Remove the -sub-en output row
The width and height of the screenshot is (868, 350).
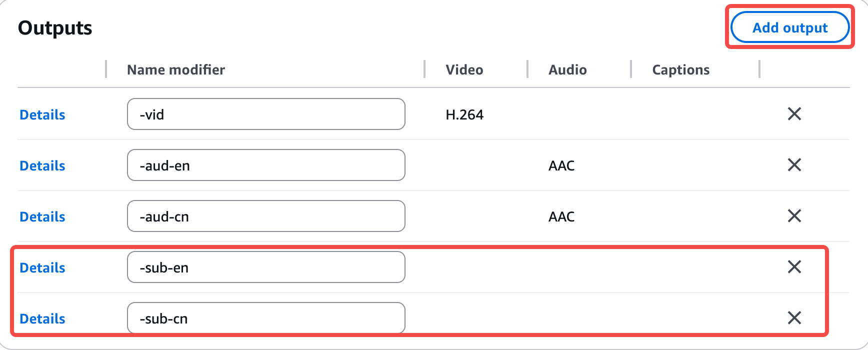click(794, 267)
